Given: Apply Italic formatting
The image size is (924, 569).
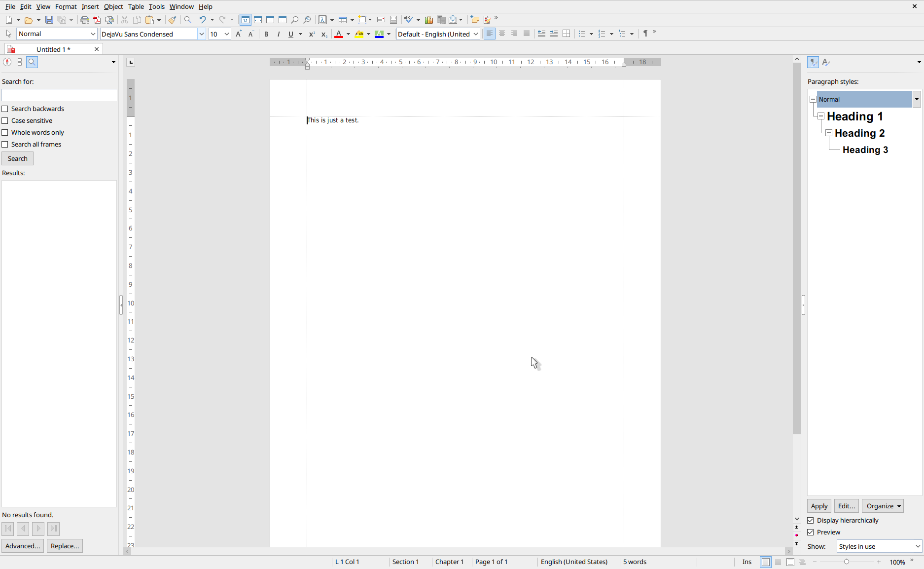Looking at the screenshot, I should pyautogui.click(x=279, y=34).
